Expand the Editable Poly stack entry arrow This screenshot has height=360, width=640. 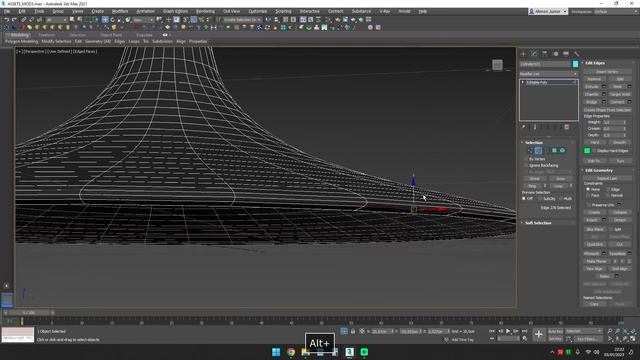[x=523, y=82]
